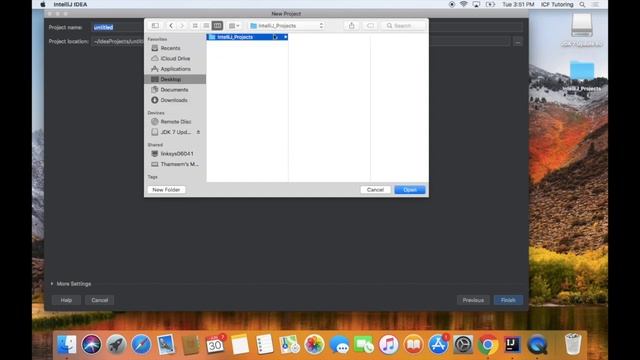This screenshot has width=640, height=360.
Task: Switch file dialog to icon view
Action: [x=195, y=26]
